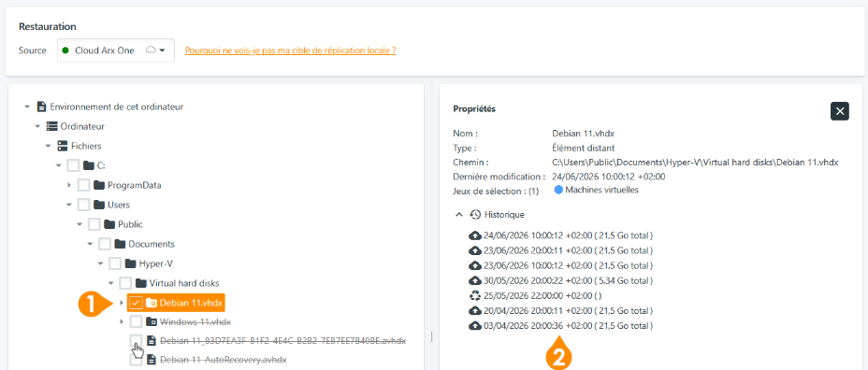Click the Environnement document icon
868x370 pixels.
tap(41, 107)
